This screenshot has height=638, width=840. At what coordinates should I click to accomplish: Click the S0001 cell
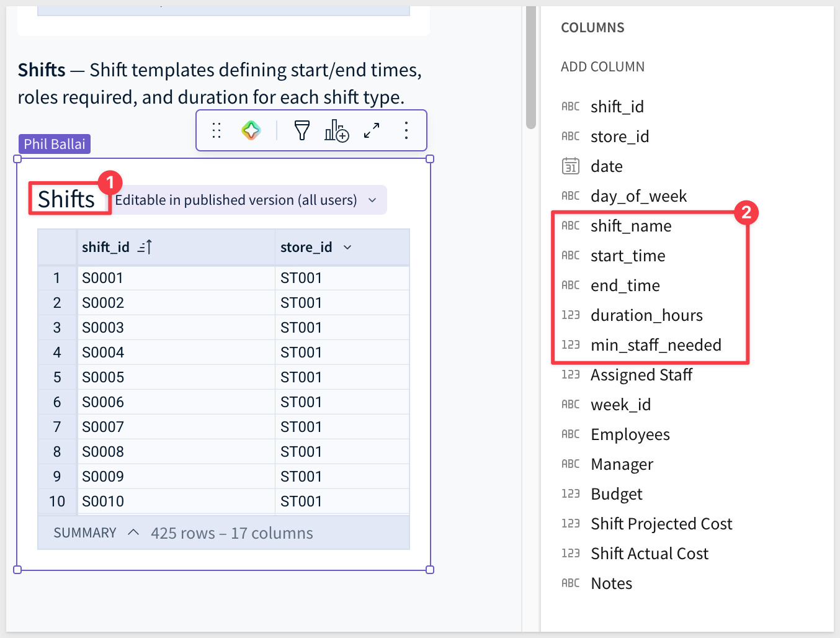[176, 278]
